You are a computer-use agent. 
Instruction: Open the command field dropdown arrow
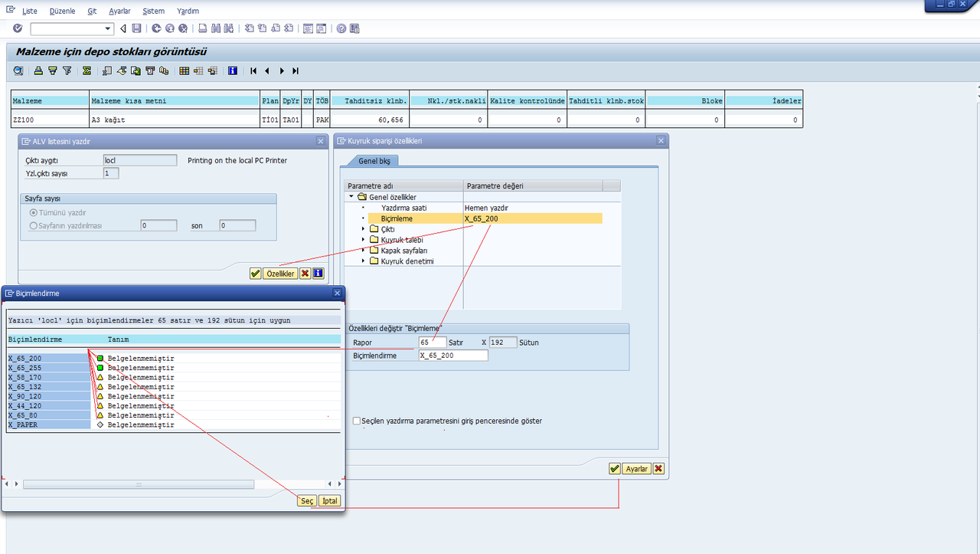tap(108, 28)
